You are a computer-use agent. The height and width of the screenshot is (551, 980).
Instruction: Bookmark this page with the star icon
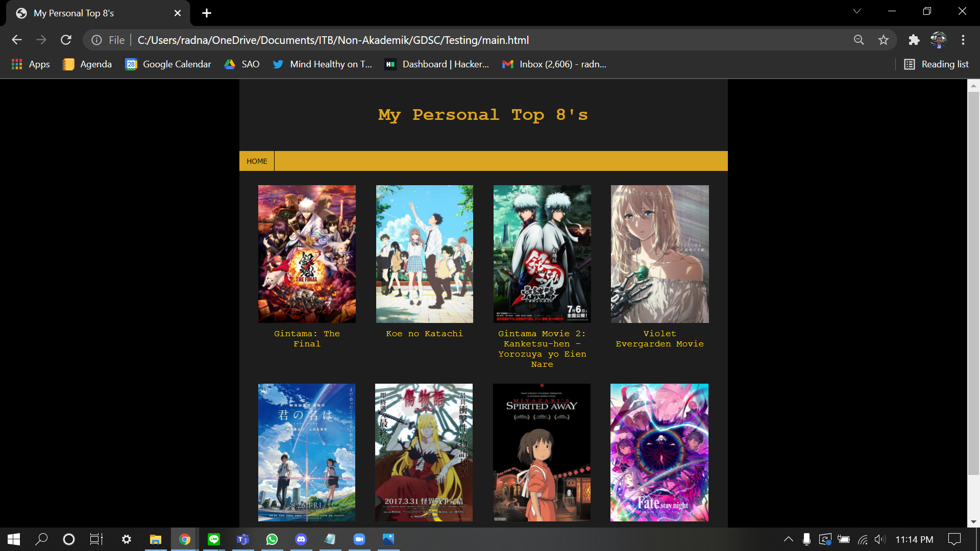(884, 40)
